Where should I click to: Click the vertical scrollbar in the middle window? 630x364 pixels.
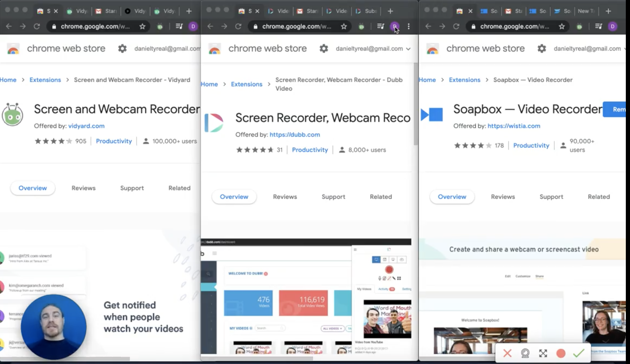[415, 104]
